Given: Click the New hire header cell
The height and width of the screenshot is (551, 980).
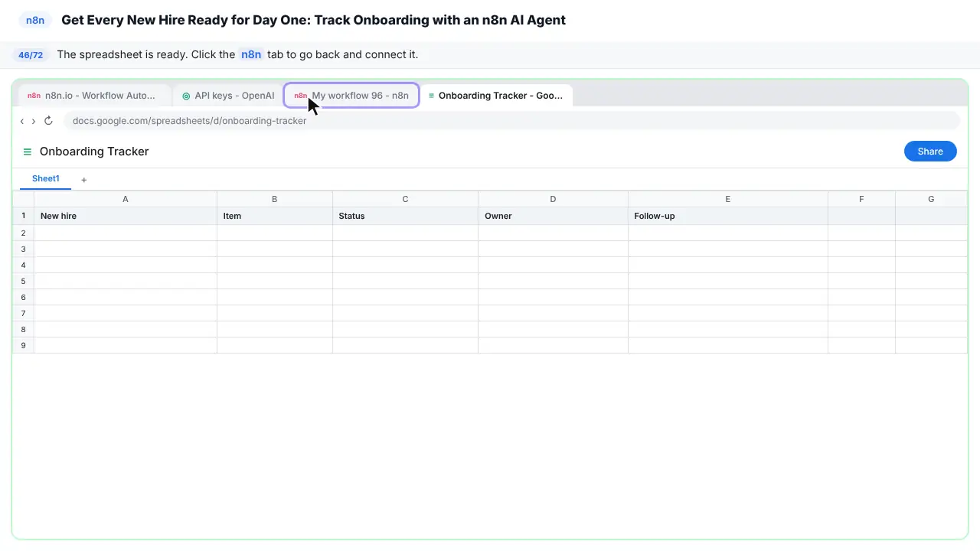Looking at the screenshot, I should 126,216.
